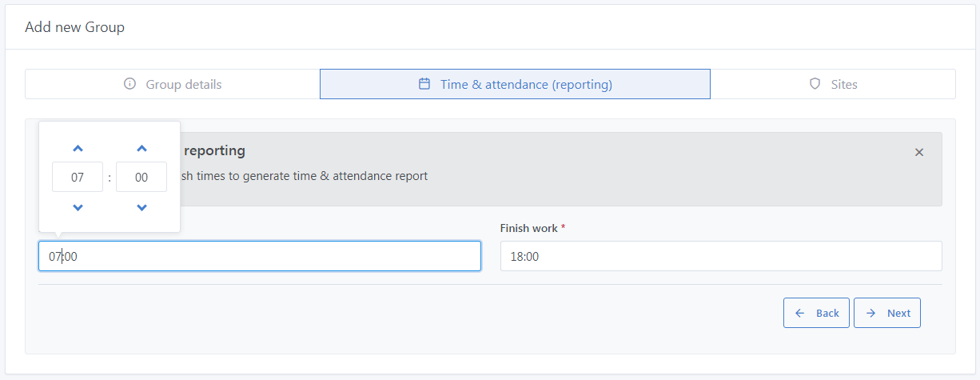Screen dimensions: 980x380
Task: Select the Time & attendance (reporting) tab label
Action: [526, 84]
